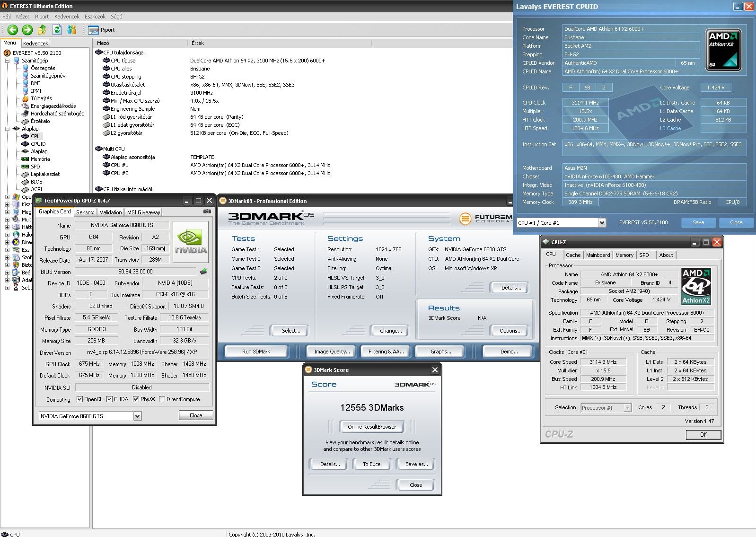Viewport: 756px width, 537px height.
Task: Select the Túlhajtás flame icon in tree
Action: coord(26,98)
